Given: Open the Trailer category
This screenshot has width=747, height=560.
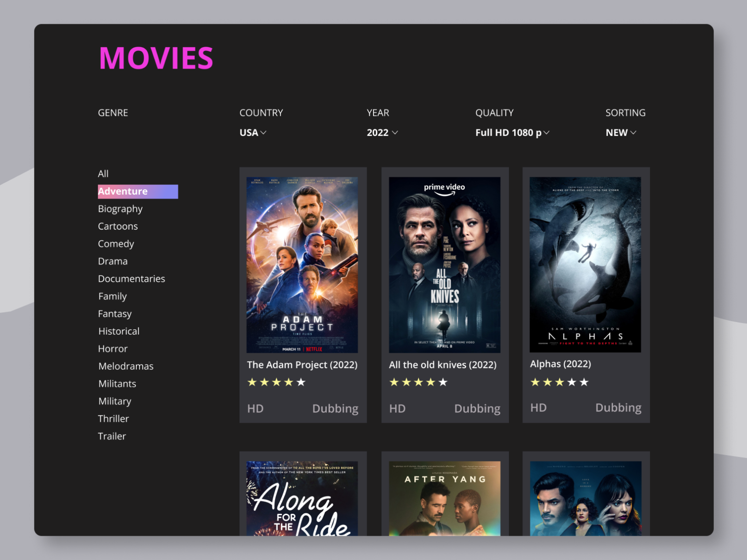Looking at the screenshot, I should 112,436.
